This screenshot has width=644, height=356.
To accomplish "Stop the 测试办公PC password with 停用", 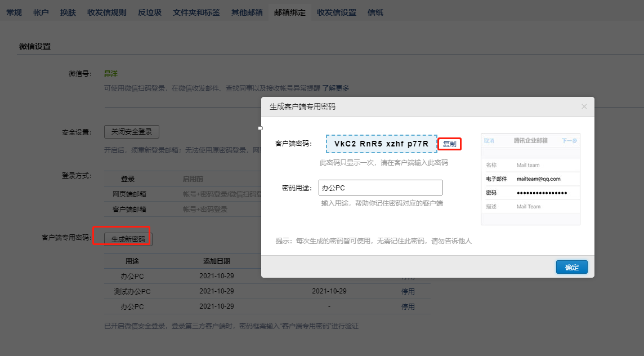I will coord(409,291).
